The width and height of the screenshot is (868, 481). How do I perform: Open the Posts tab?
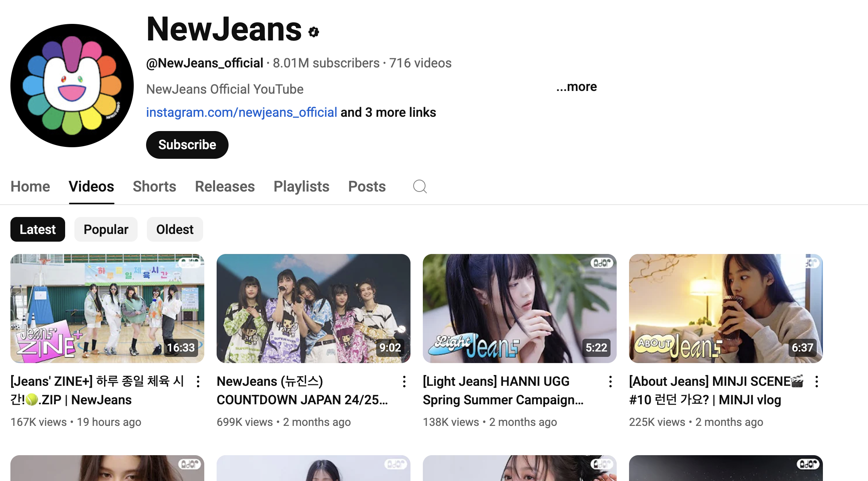367,187
